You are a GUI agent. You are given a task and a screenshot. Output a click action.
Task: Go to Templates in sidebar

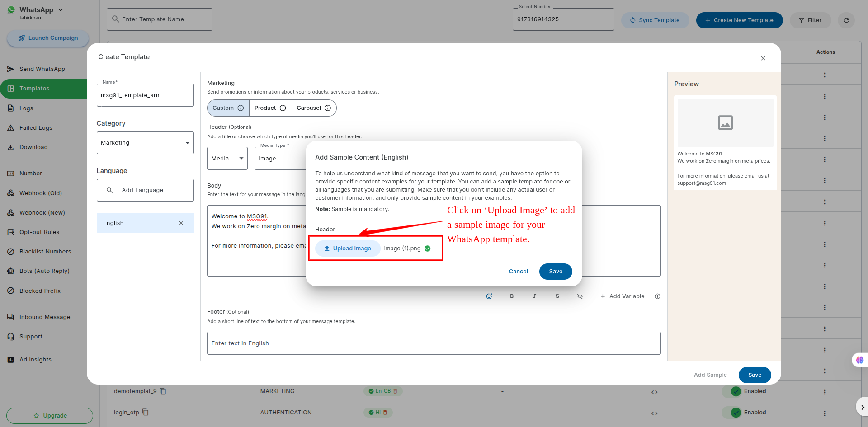pos(43,89)
